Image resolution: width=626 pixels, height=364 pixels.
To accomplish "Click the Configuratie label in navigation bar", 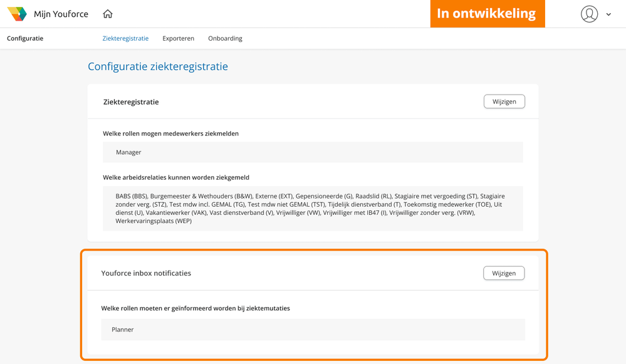I will point(25,38).
